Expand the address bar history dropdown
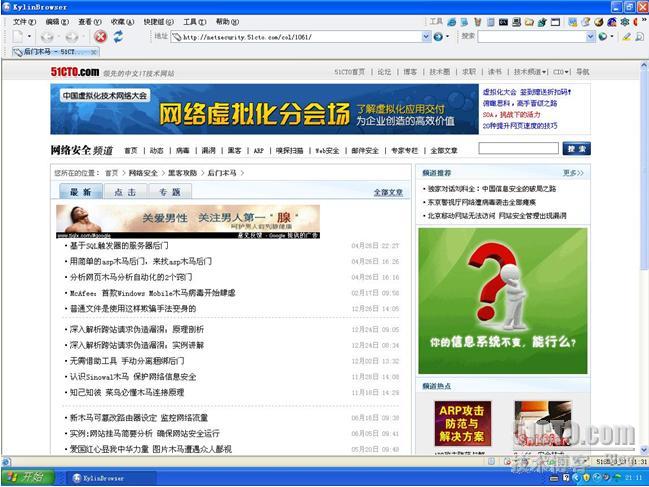The height and width of the screenshot is (487, 649). point(426,37)
